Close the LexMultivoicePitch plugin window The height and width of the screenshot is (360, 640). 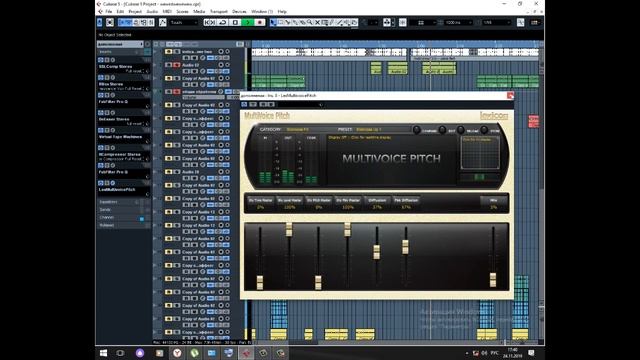pos(510,96)
